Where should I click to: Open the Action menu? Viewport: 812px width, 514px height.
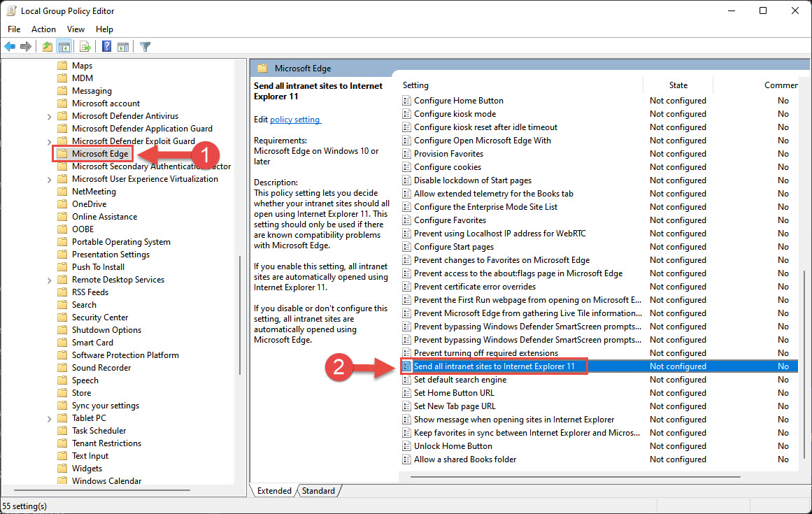click(43, 29)
